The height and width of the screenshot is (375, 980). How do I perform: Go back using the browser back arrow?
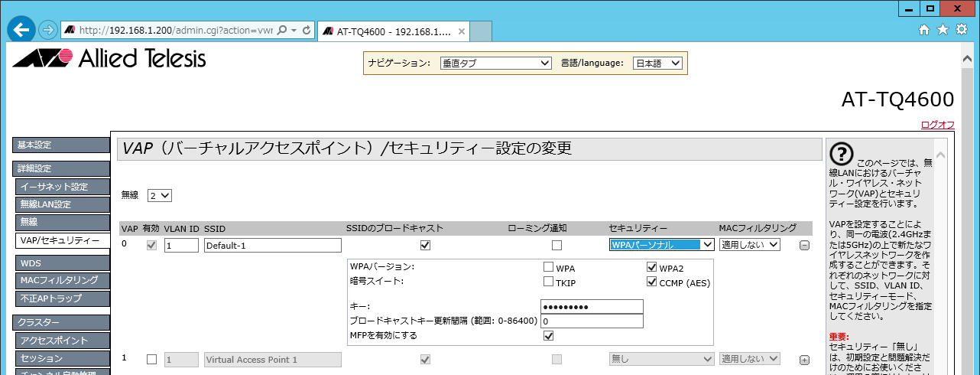[x=21, y=29]
